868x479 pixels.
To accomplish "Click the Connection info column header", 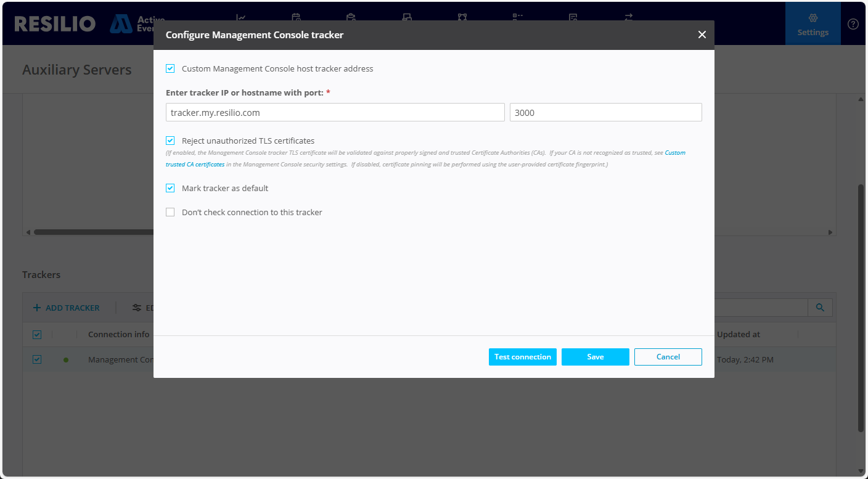I will tap(119, 334).
